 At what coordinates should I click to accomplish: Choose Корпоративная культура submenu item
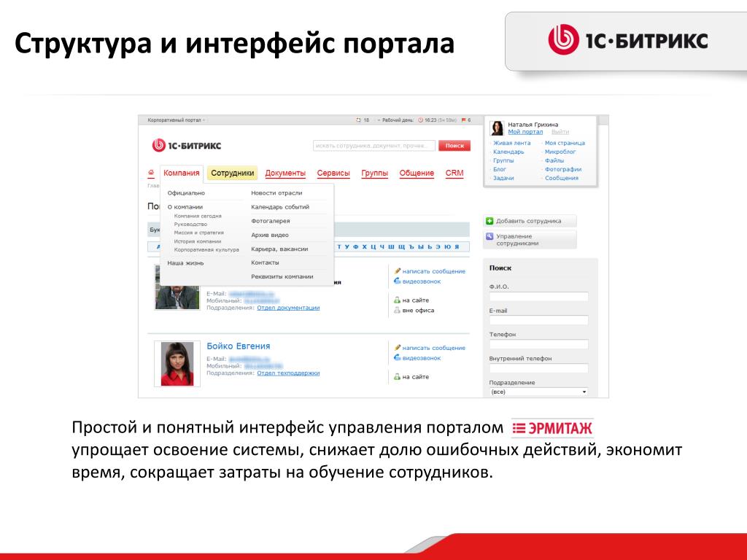[x=206, y=249]
